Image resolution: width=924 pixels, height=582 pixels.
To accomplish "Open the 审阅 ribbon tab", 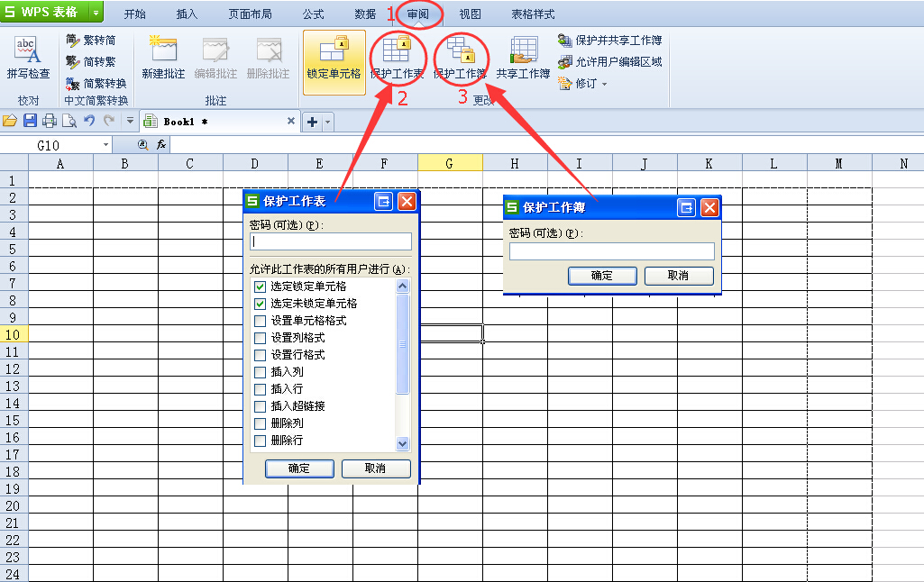I will coord(417,14).
